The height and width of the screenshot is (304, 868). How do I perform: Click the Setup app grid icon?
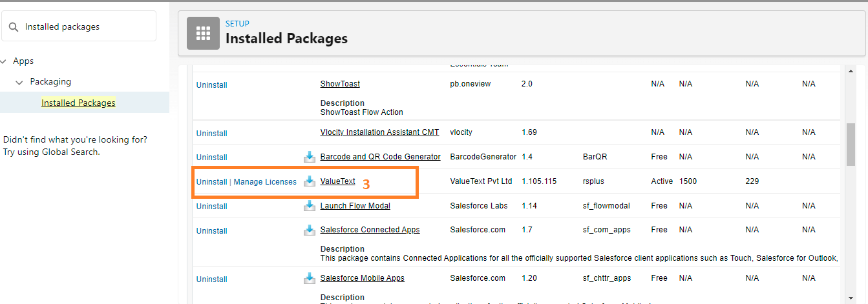[x=203, y=33]
